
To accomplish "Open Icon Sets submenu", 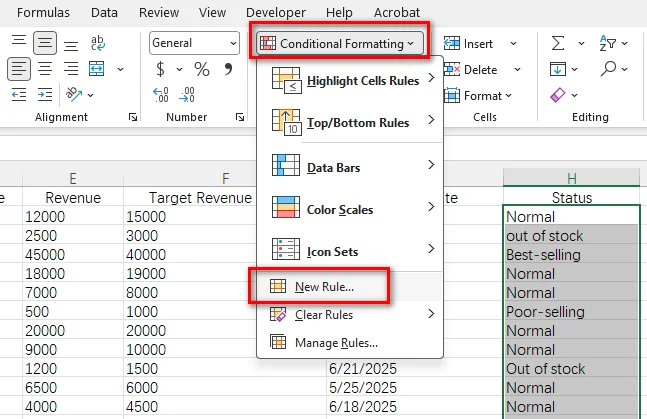I will pyautogui.click(x=350, y=251).
